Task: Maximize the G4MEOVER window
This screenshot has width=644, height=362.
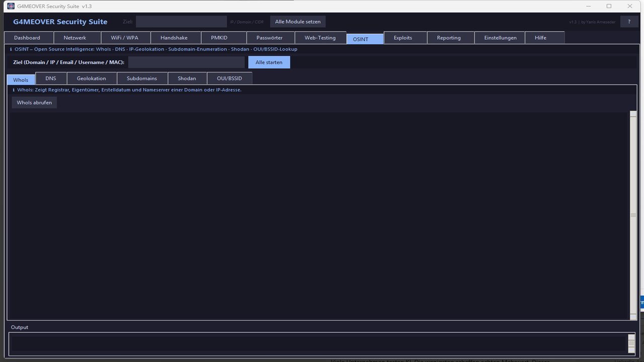Action: click(x=609, y=6)
